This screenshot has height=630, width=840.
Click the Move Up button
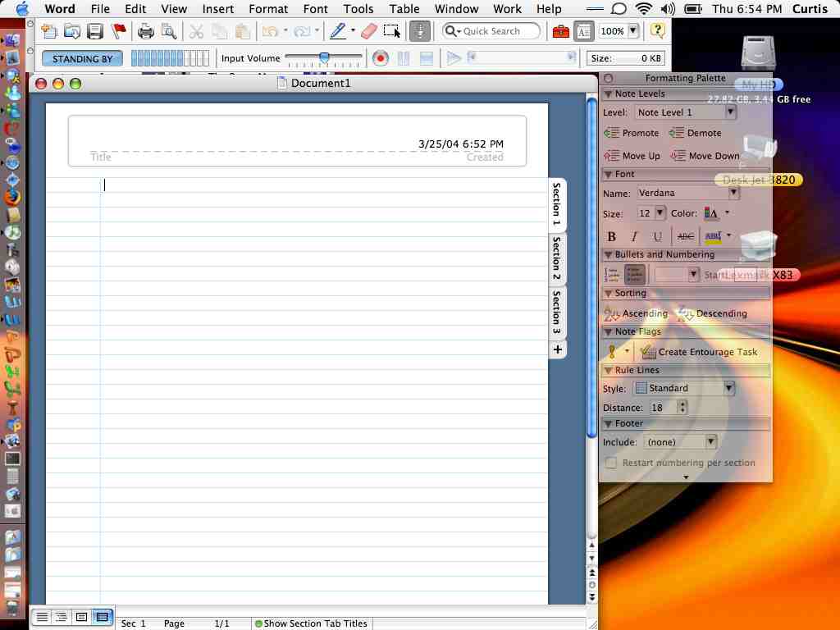point(632,156)
